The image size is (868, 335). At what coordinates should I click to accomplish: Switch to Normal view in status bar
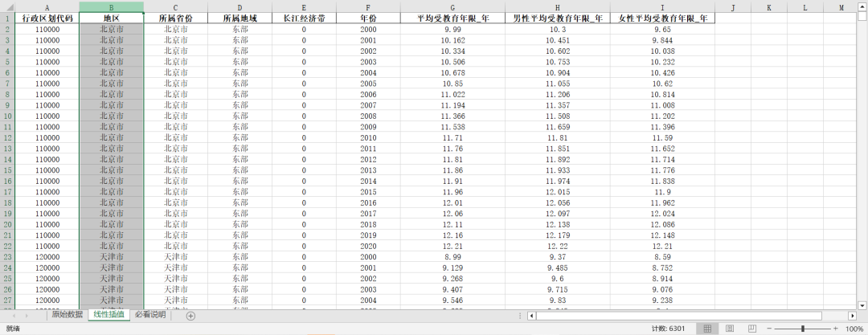point(707,329)
